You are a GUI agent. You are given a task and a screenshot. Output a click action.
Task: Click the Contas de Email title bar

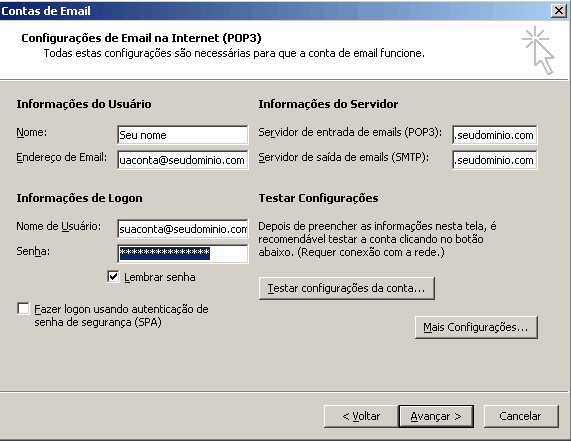[x=273, y=11]
